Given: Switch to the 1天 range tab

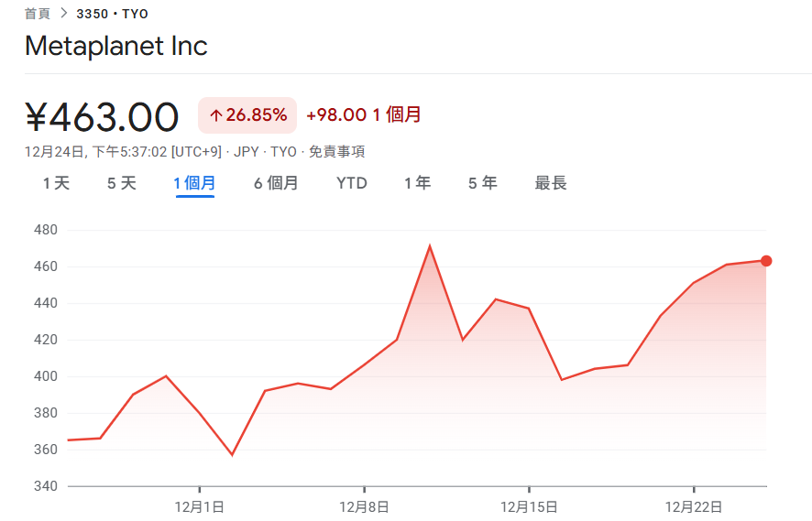Looking at the screenshot, I should coord(56,183).
